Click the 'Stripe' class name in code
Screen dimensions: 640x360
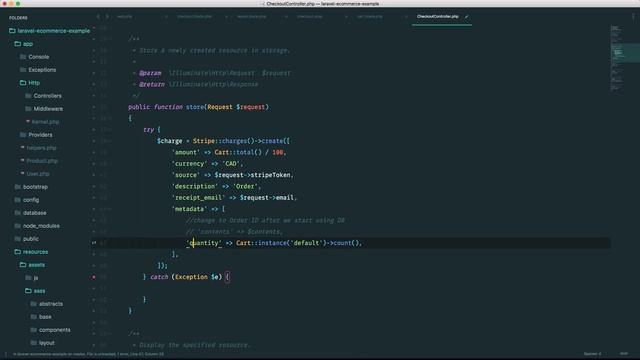pyautogui.click(x=204, y=141)
